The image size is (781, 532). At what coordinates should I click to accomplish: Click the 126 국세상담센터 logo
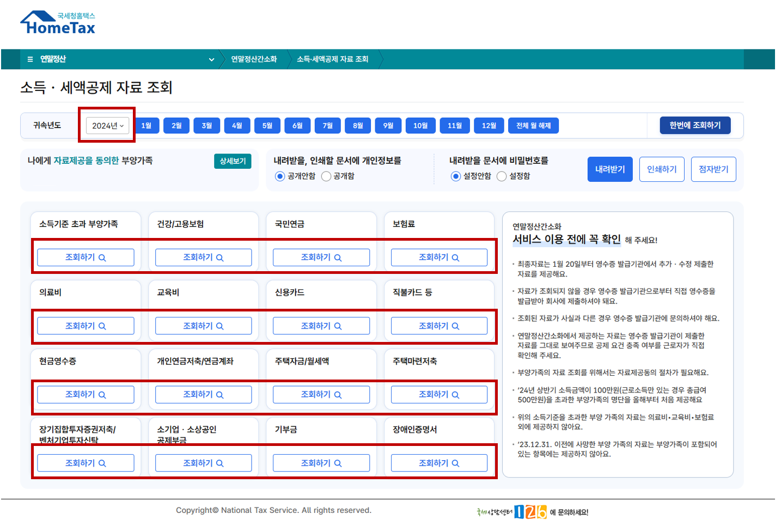[511, 512]
